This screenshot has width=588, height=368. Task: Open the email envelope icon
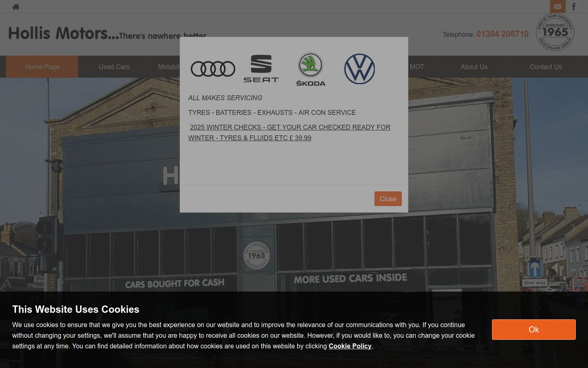coord(557,7)
